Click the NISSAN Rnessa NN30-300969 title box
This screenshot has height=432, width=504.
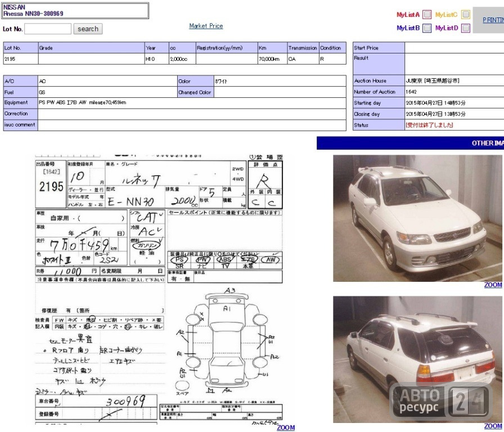point(75,11)
